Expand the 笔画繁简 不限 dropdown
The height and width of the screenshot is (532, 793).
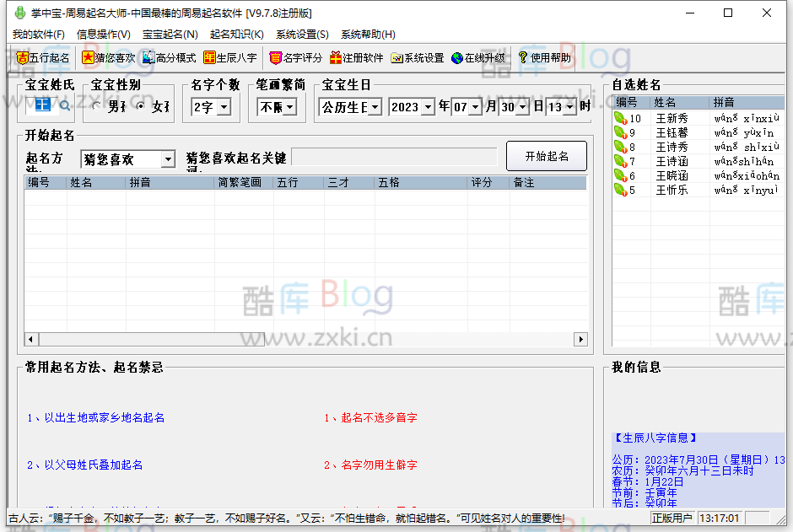point(277,108)
